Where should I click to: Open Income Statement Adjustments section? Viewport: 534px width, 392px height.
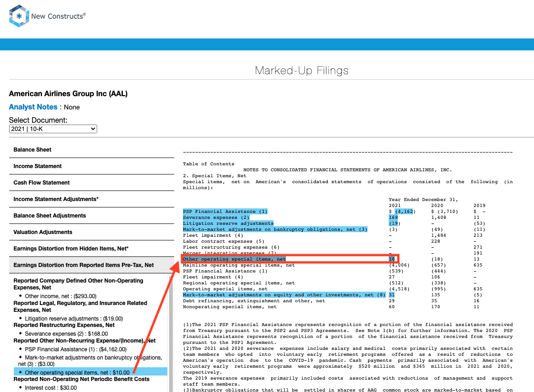pos(92,199)
